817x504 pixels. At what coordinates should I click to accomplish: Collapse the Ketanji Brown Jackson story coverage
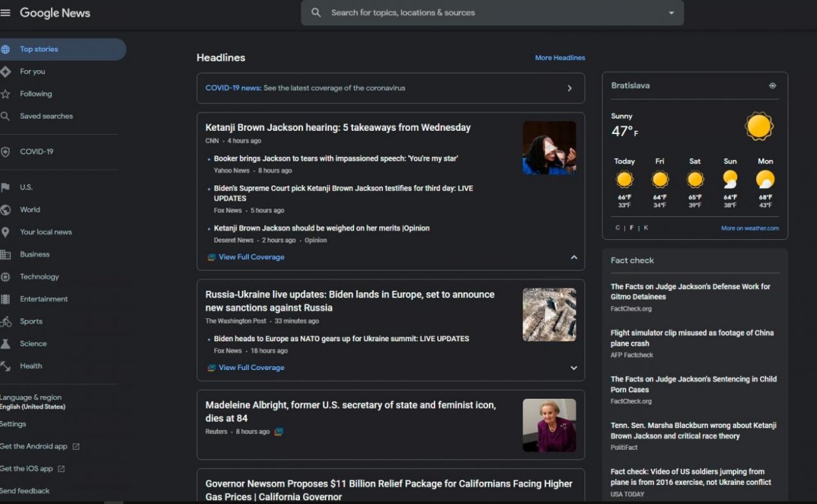(x=574, y=257)
